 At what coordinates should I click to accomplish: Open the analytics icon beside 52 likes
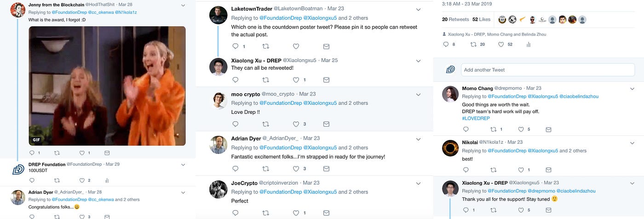[528, 45]
